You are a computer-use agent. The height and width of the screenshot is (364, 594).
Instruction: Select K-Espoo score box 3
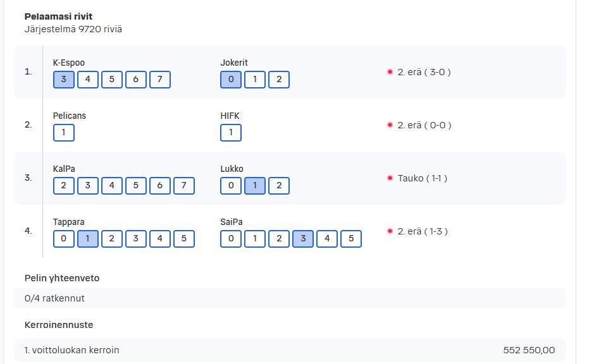[64, 80]
